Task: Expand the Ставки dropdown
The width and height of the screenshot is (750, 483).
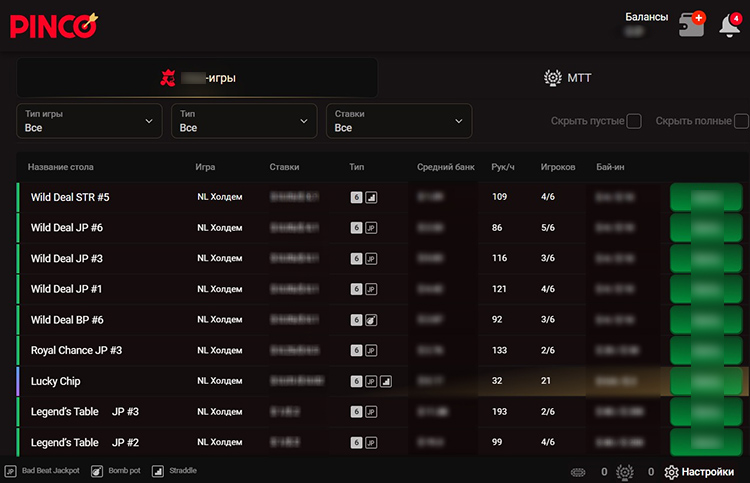Action: (399, 121)
